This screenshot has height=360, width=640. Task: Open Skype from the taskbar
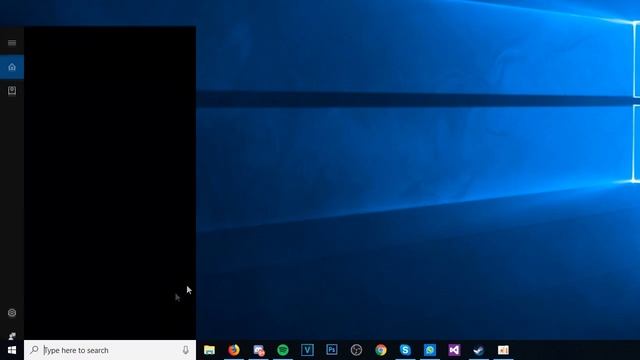tap(405, 350)
